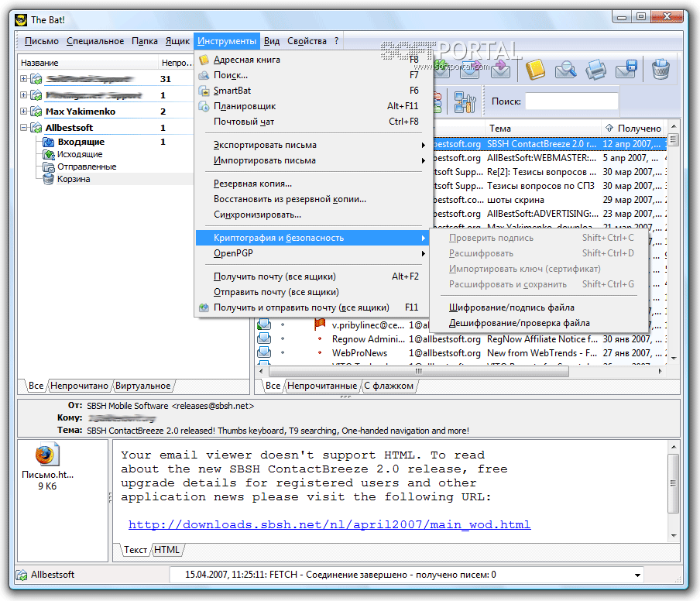The height and width of the screenshot is (601, 700).
Task: Switch to message list Непрочитанные tab
Action: 322,386
